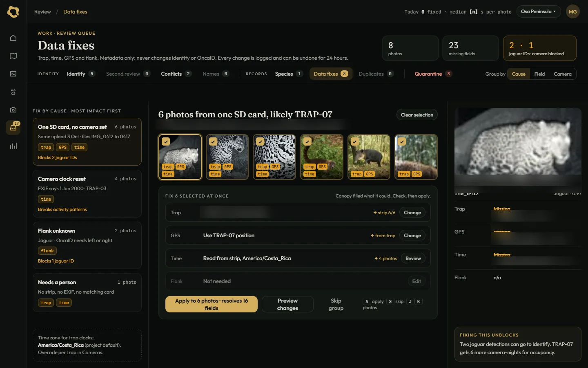This screenshot has width=588, height=368.
Task: Click the Skip group button
Action: tap(336, 304)
